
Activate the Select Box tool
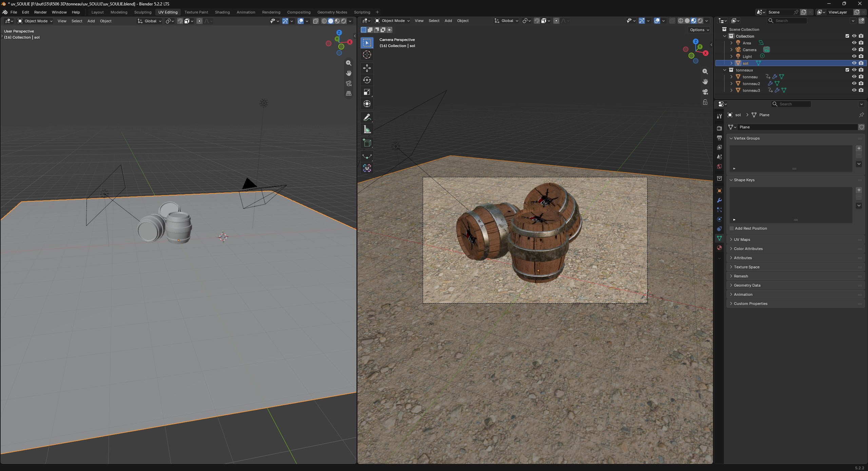(367, 43)
